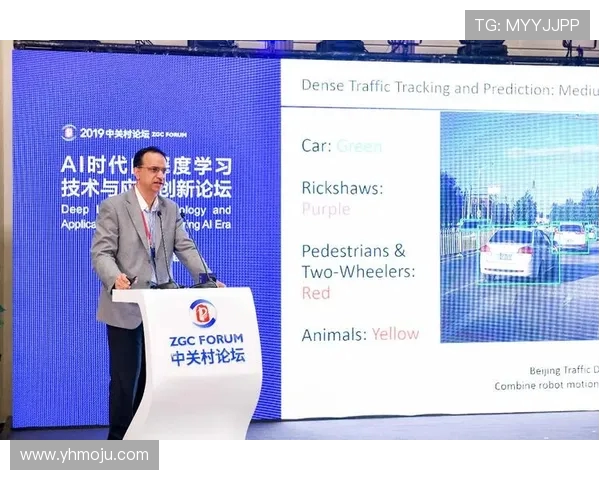Click the 'Car:' label on the slide

316,146
